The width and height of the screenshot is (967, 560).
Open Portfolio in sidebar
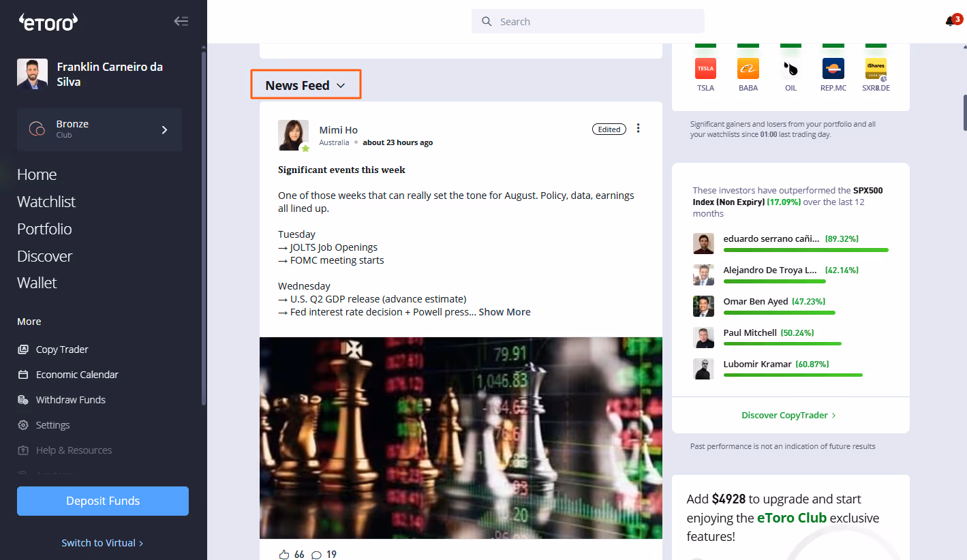[44, 229]
